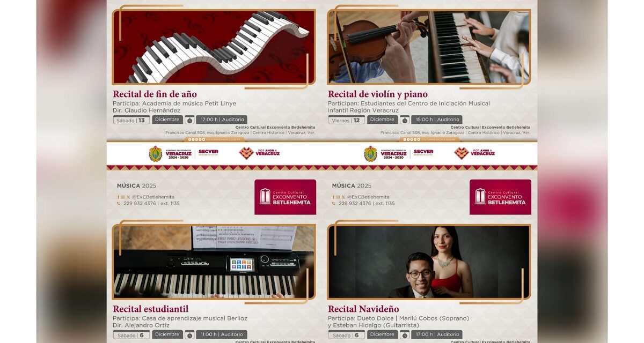Click the Veracruz state crest in left banner
The width and height of the screenshot is (644, 343).
(x=155, y=154)
